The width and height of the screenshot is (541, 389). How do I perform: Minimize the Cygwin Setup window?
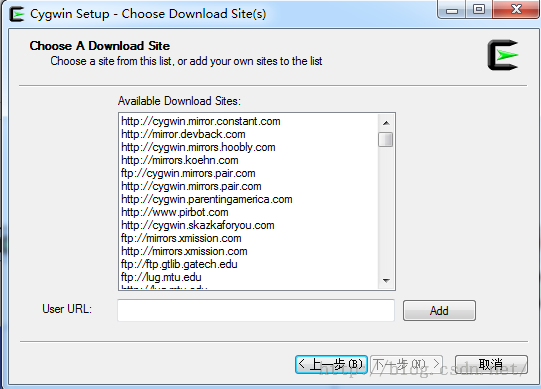451,10
